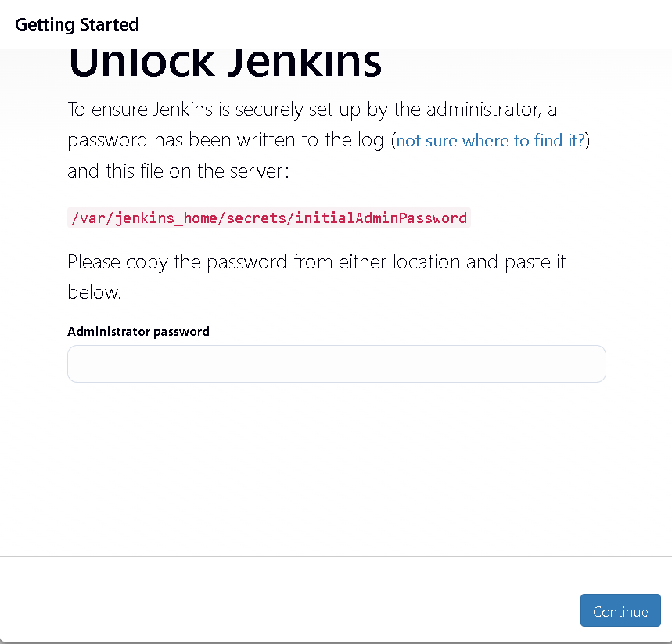Click the Continue button
The width and height of the screenshot is (672, 644).
[x=620, y=611]
